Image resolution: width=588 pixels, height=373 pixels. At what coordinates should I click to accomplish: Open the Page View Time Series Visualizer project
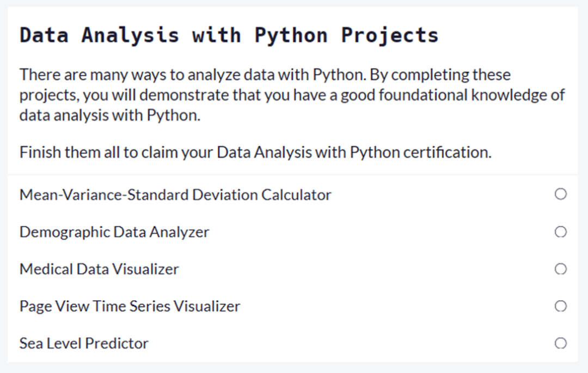130,306
